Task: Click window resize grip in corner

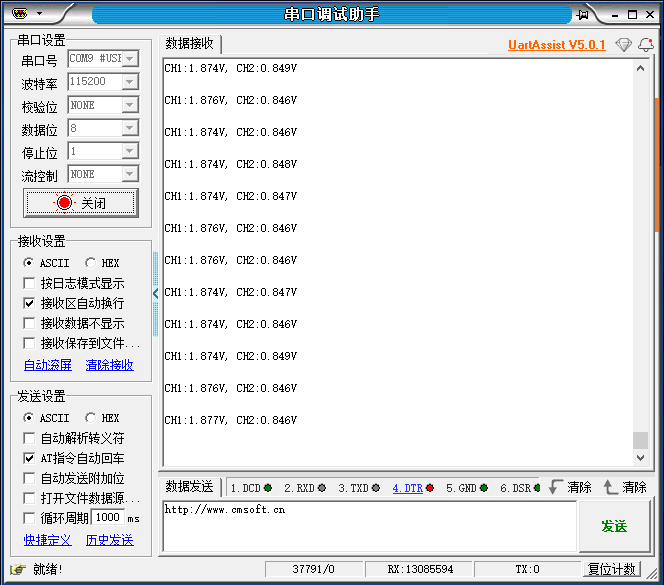Action: (x=652, y=573)
